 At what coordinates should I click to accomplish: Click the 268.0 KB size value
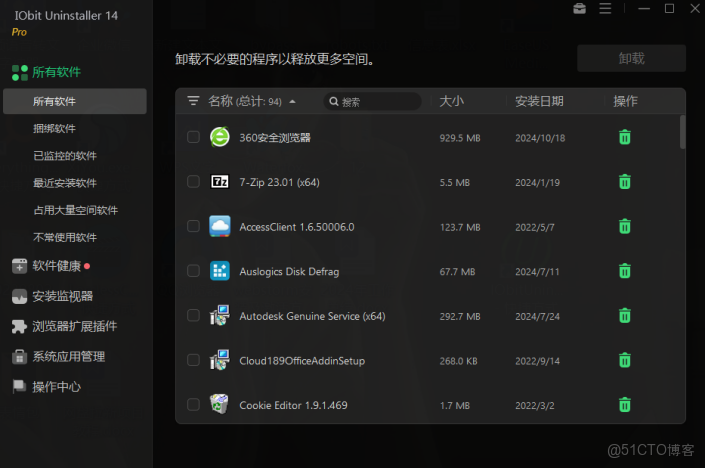(x=458, y=361)
